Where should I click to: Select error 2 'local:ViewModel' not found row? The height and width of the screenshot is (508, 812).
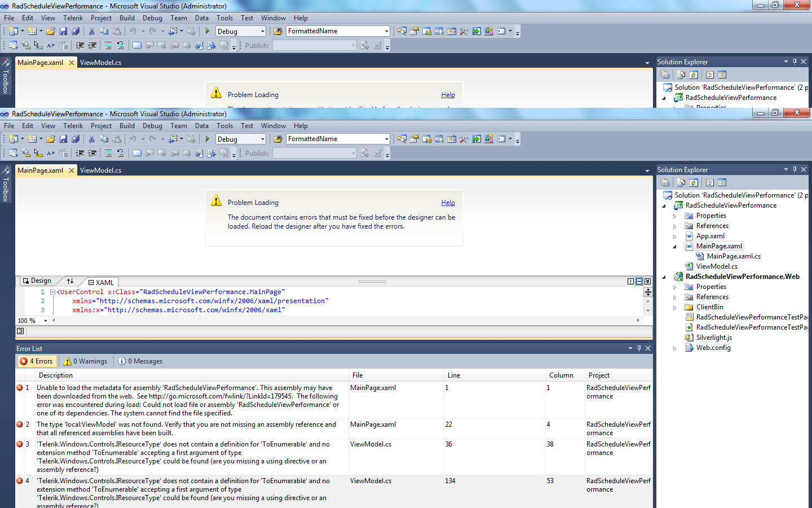334,428
